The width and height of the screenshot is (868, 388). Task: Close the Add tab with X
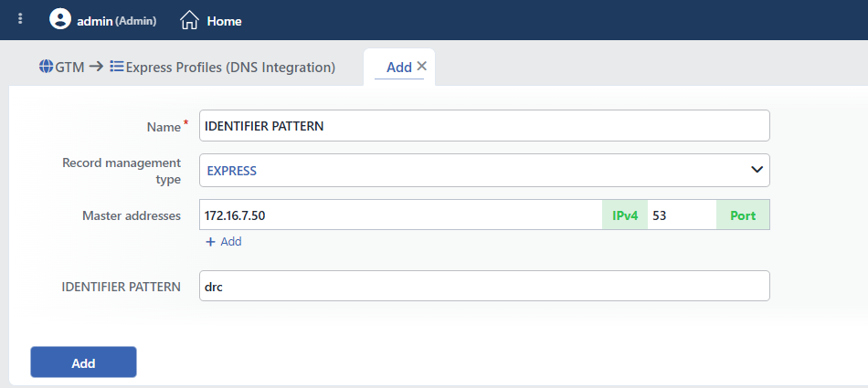click(421, 67)
